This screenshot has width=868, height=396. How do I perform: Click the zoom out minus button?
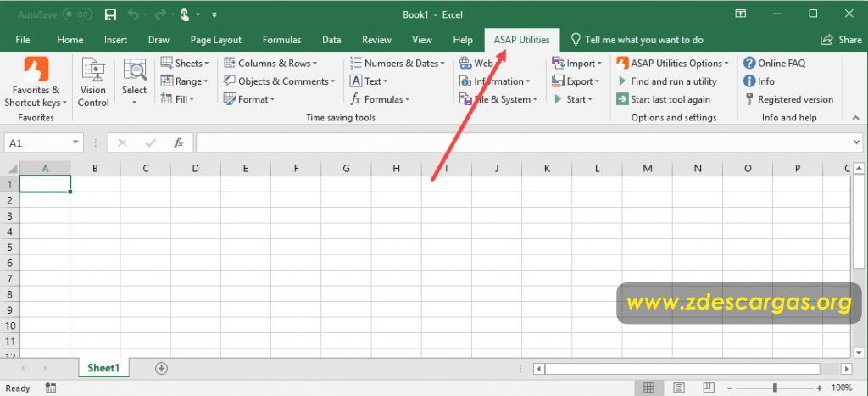(x=730, y=388)
